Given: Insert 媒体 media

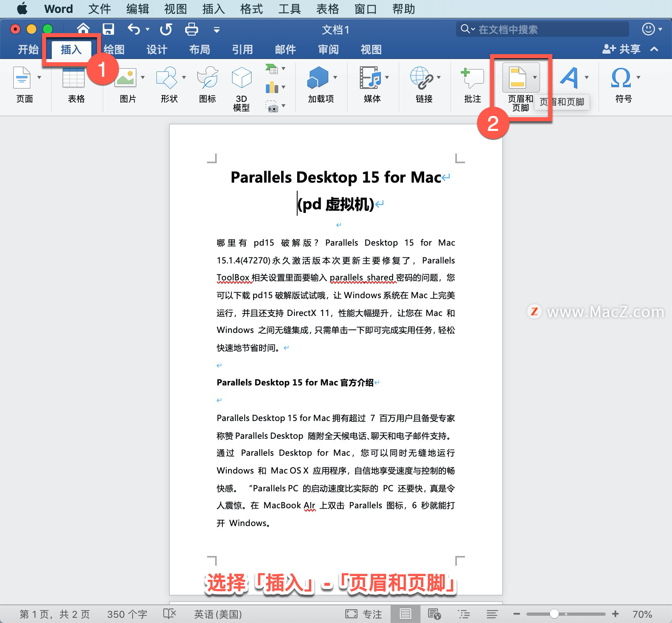Looking at the screenshot, I should pyautogui.click(x=370, y=78).
